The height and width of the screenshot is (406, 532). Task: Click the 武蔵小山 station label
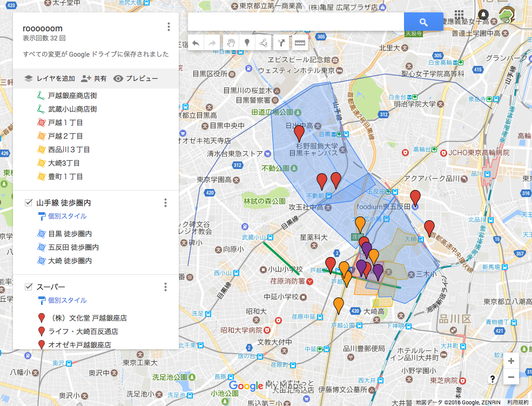click(254, 238)
